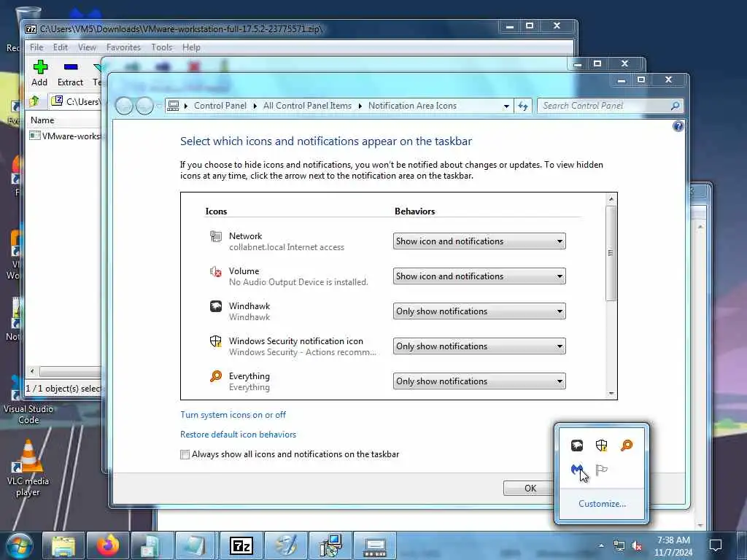The image size is (747, 560).
Task: Open the View menu in 7-Zip
Action: tap(87, 47)
